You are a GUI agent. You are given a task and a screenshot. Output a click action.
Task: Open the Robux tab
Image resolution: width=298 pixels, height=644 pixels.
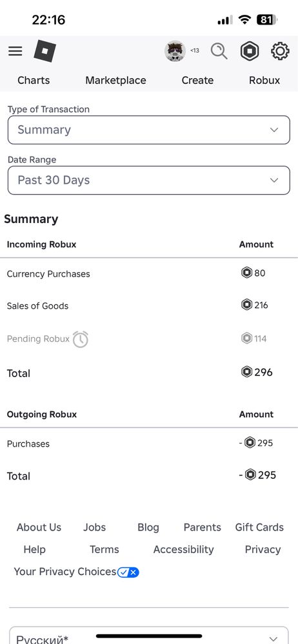tap(264, 80)
